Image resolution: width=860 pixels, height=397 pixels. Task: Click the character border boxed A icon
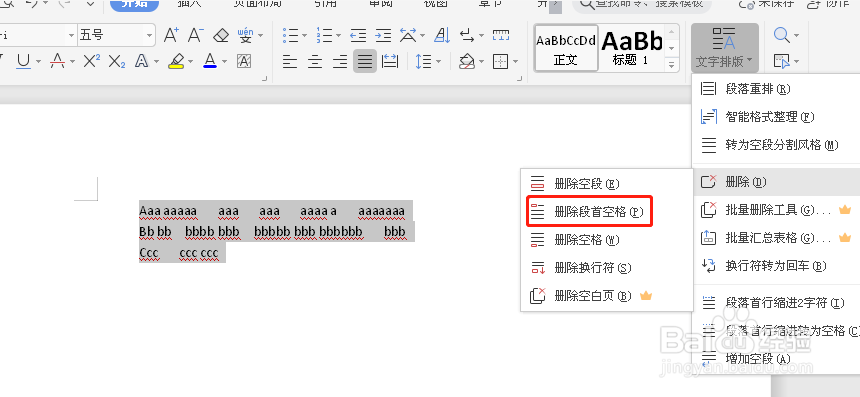[244, 61]
